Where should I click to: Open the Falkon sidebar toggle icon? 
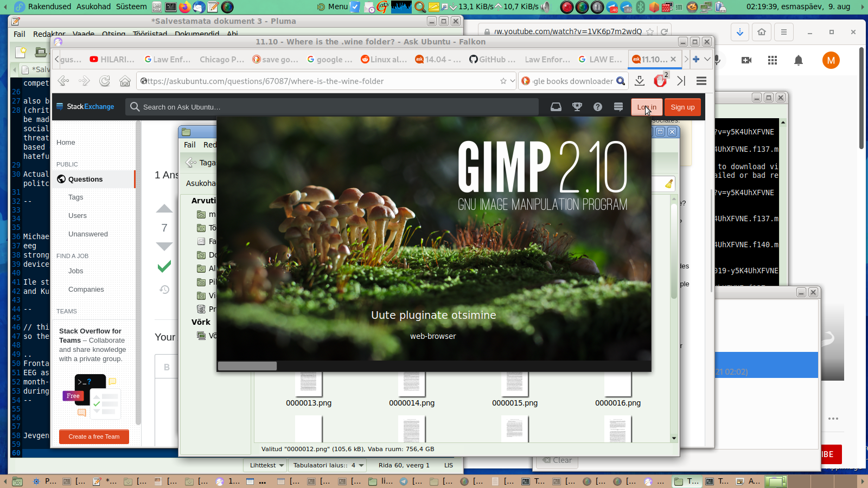[x=681, y=81]
